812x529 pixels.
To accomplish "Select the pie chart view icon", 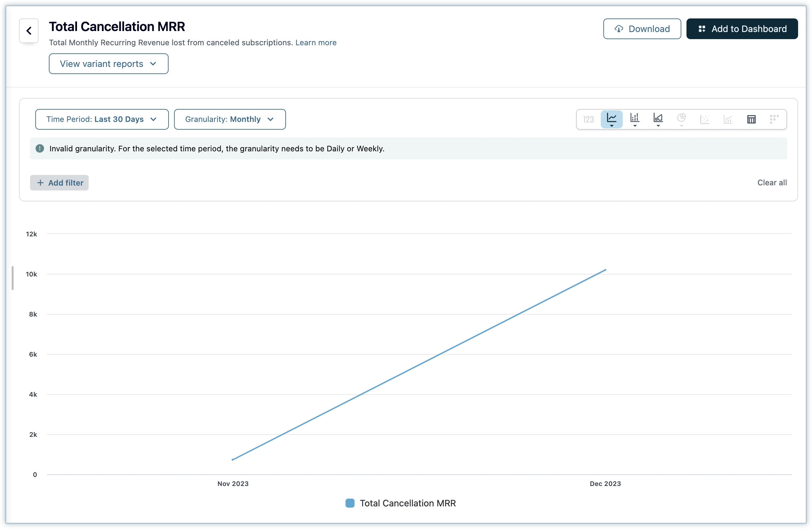I will 681,119.
